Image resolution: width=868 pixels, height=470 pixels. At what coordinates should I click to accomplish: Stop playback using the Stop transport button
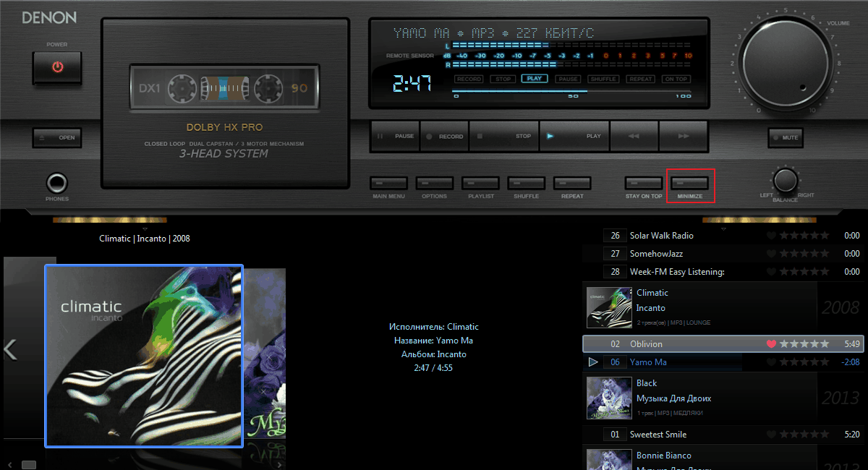point(503,136)
